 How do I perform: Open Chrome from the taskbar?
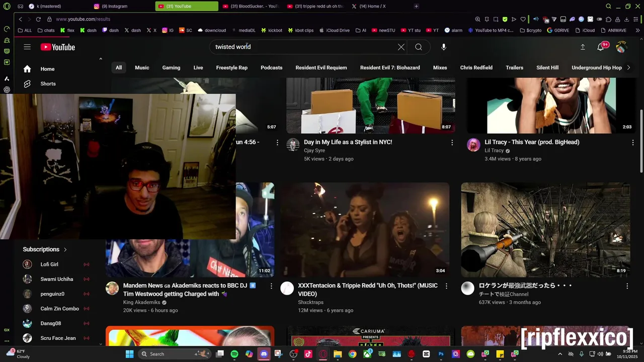tap(352, 354)
